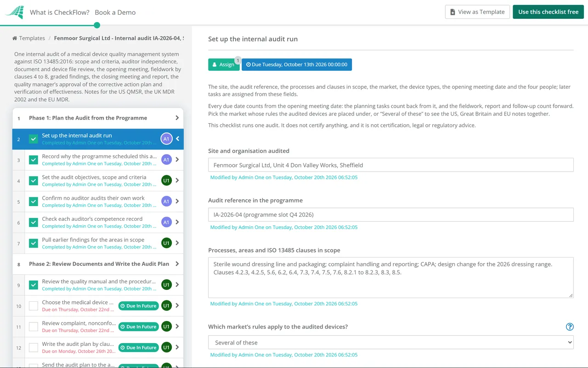
Task: Click 'Due In Future' badge on task 11
Action: click(x=138, y=327)
